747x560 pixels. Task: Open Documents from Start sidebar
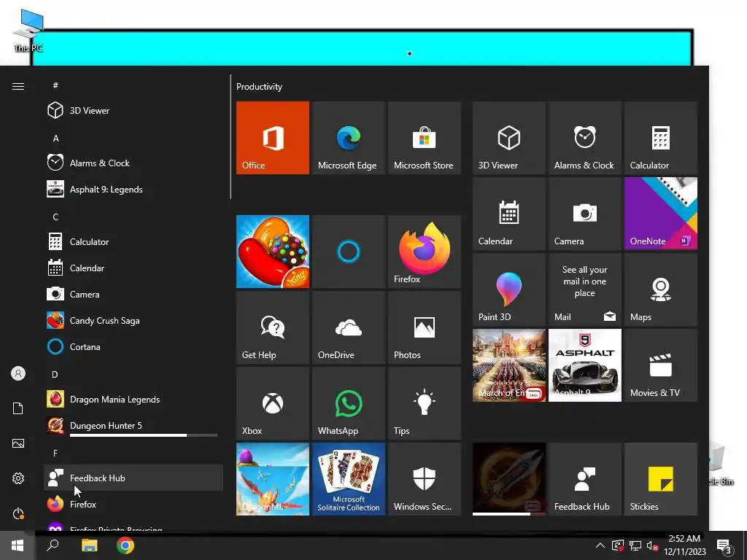pyautogui.click(x=18, y=408)
